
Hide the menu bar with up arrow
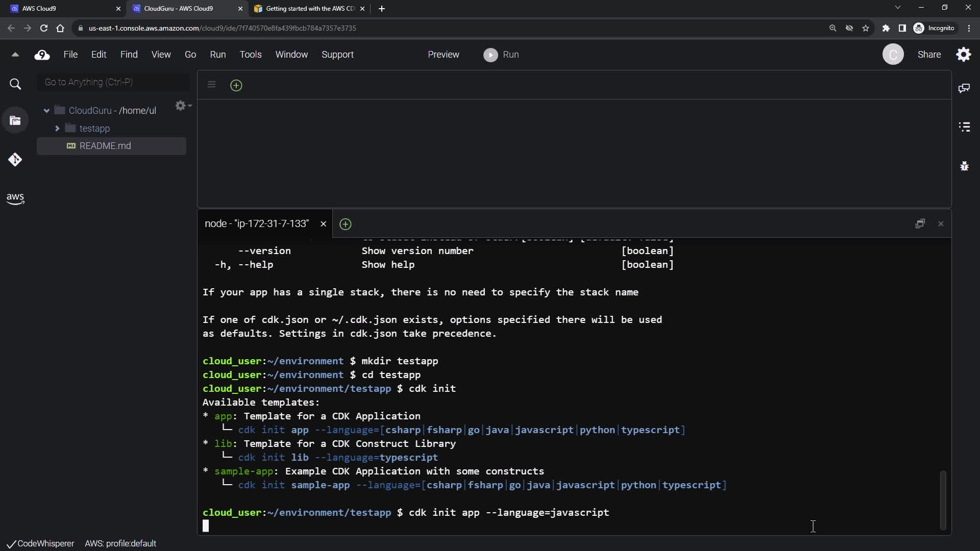click(x=15, y=55)
